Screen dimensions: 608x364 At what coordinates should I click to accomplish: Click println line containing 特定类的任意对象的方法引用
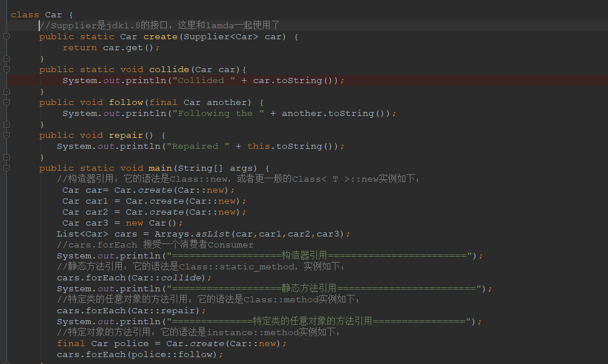(270, 321)
